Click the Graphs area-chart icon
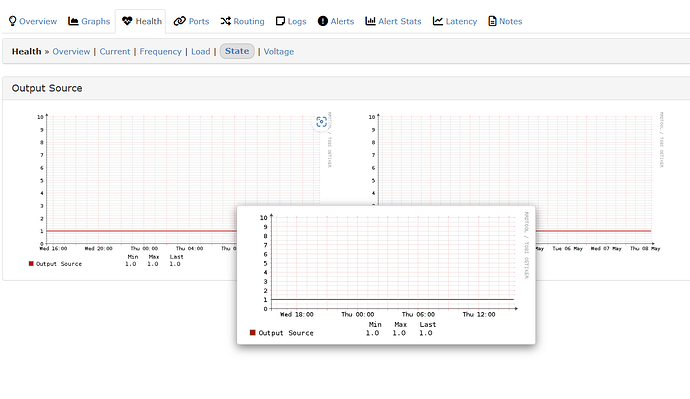The image size is (690, 399). coord(73,21)
